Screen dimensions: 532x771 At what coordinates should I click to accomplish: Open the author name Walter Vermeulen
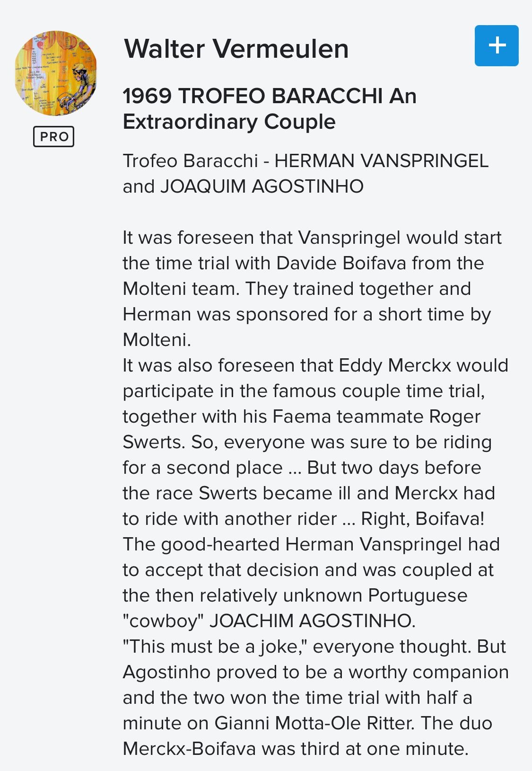[x=236, y=49]
